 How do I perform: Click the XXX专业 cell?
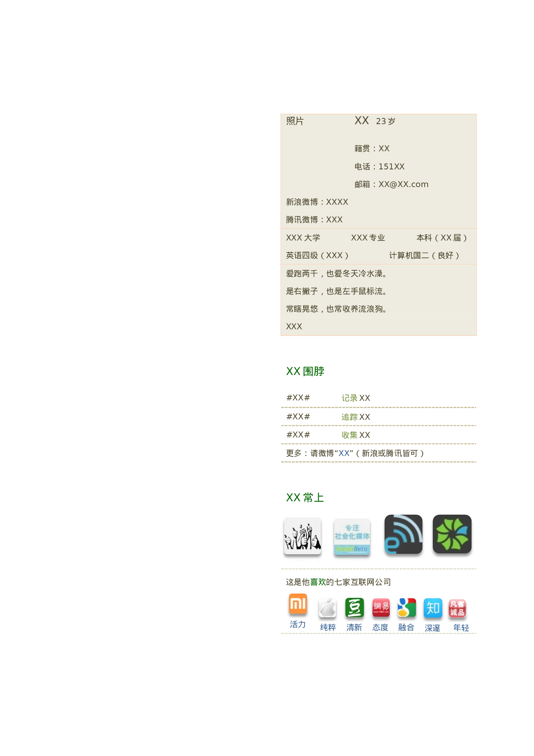click(368, 237)
